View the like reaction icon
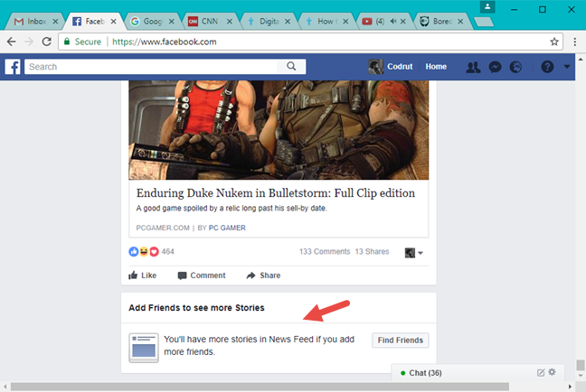The image size is (586, 392). point(134,252)
